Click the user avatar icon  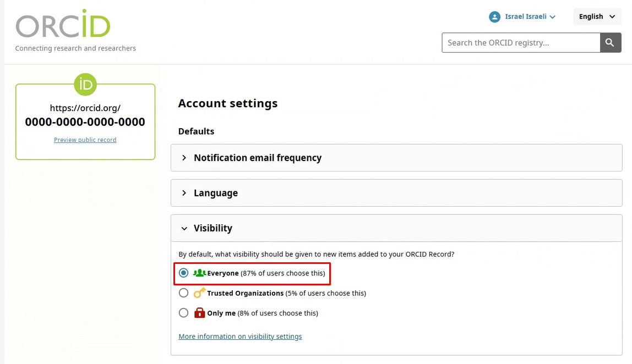point(494,16)
